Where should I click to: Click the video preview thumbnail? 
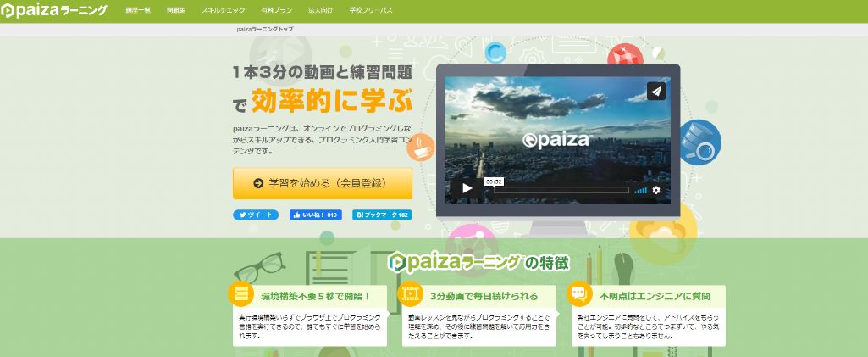558,140
